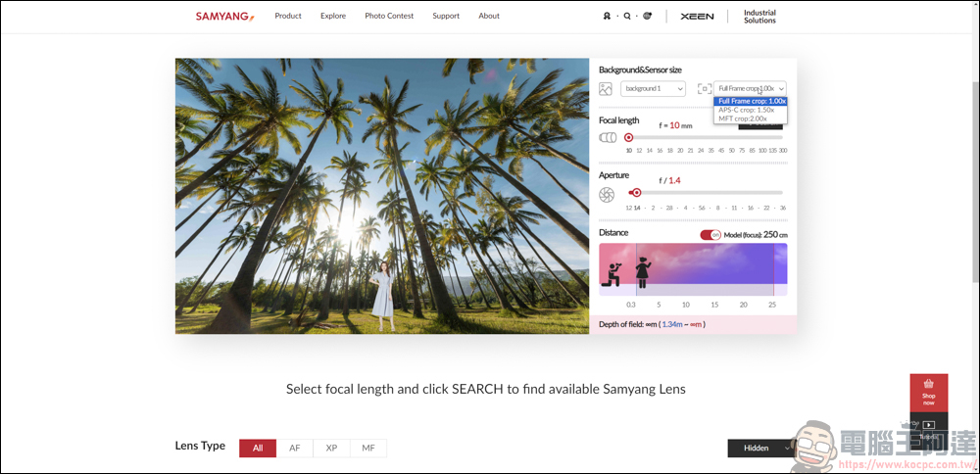
Task: Click the aperture slider handle
Action: [636, 192]
